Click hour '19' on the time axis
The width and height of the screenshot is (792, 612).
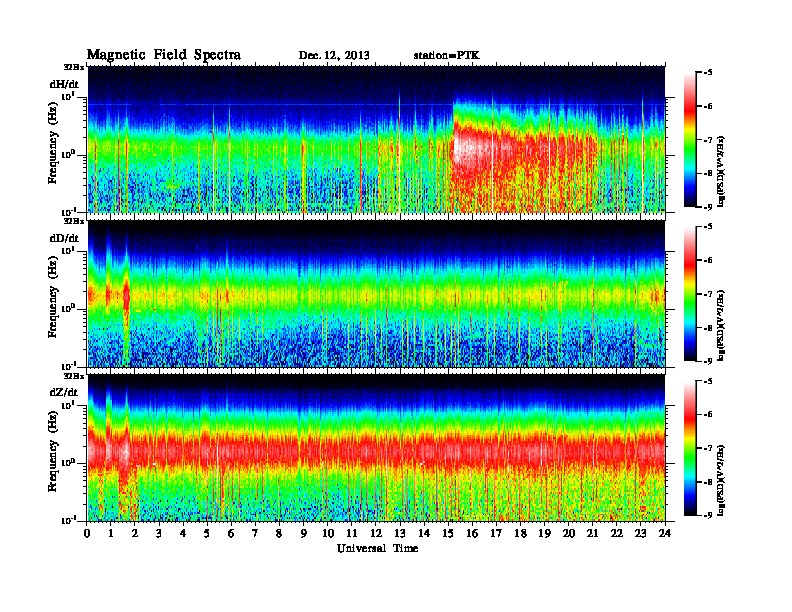pos(544,533)
